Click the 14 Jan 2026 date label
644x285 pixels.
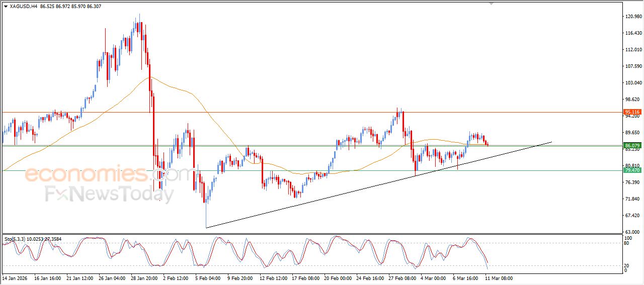pyautogui.click(x=16, y=278)
